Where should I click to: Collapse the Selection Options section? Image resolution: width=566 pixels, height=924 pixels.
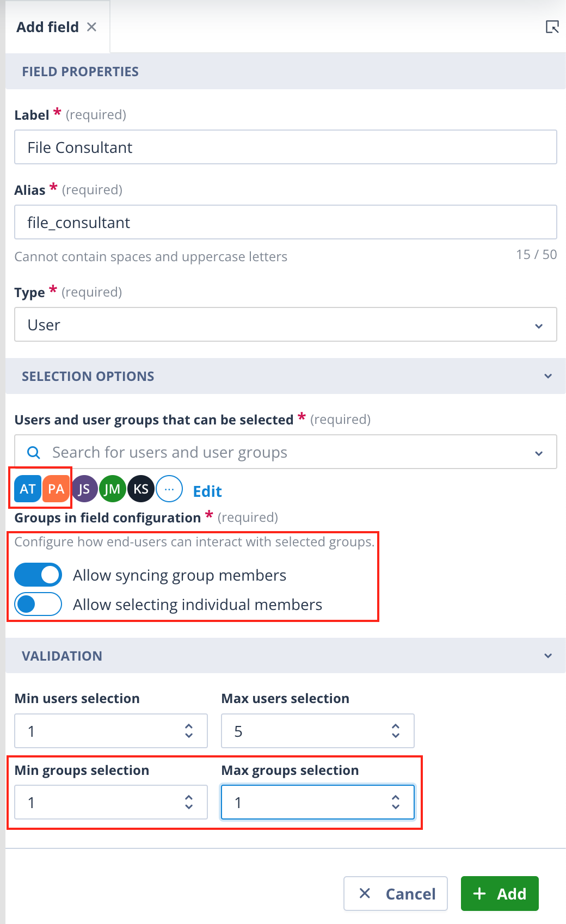pyautogui.click(x=548, y=376)
